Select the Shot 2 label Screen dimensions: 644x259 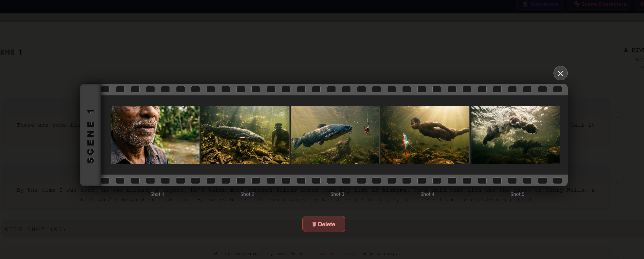247,194
